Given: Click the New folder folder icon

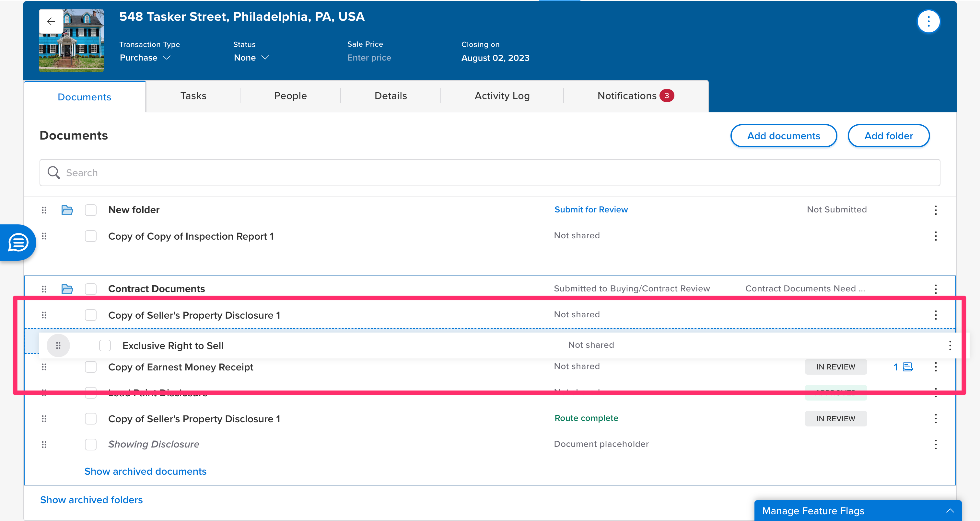Looking at the screenshot, I should (67, 210).
